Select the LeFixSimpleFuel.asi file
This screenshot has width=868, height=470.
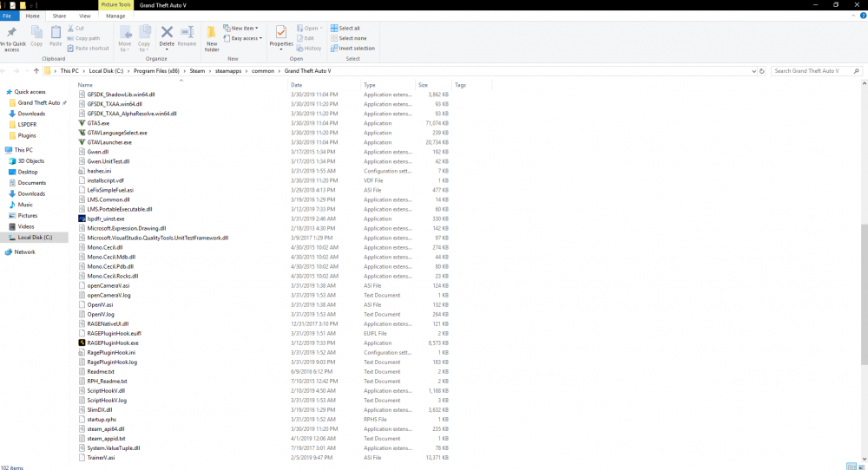[x=110, y=190]
